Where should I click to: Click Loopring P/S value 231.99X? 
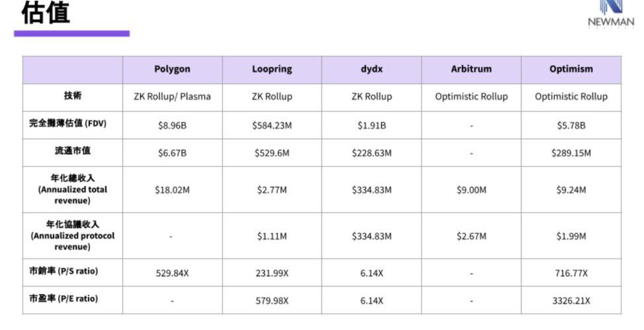click(271, 273)
